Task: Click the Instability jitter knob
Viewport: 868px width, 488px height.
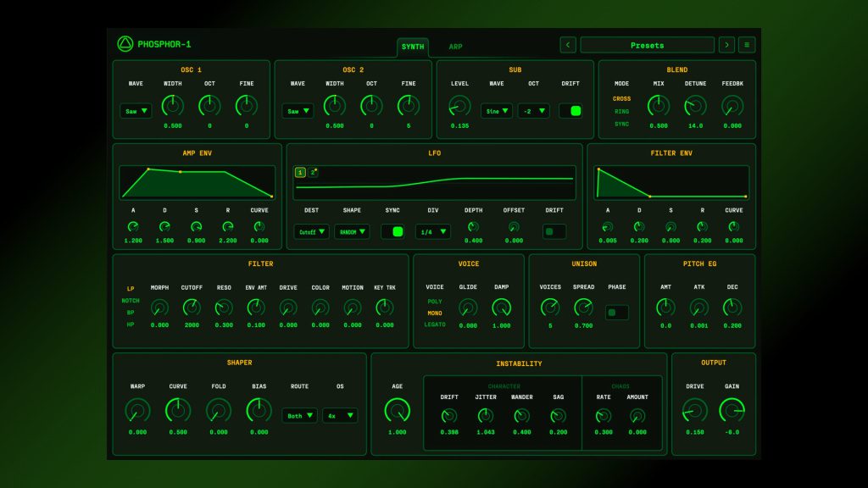Action: coord(486,415)
